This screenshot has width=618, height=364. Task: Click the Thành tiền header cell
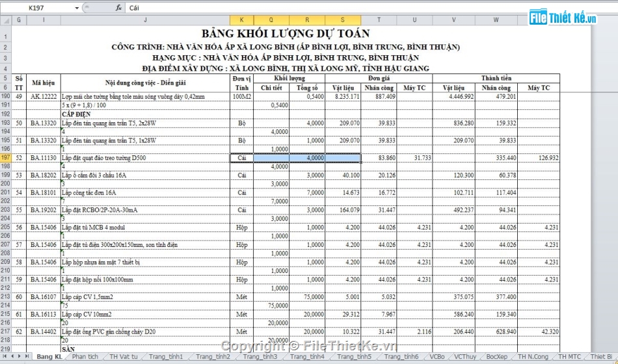pyautogui.click(x=496, y=78)
